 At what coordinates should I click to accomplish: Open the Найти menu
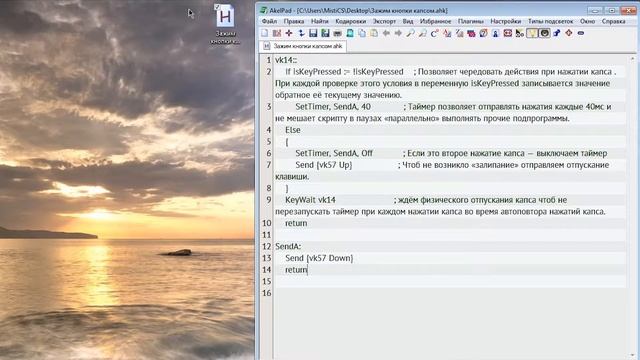pos(320,21)
